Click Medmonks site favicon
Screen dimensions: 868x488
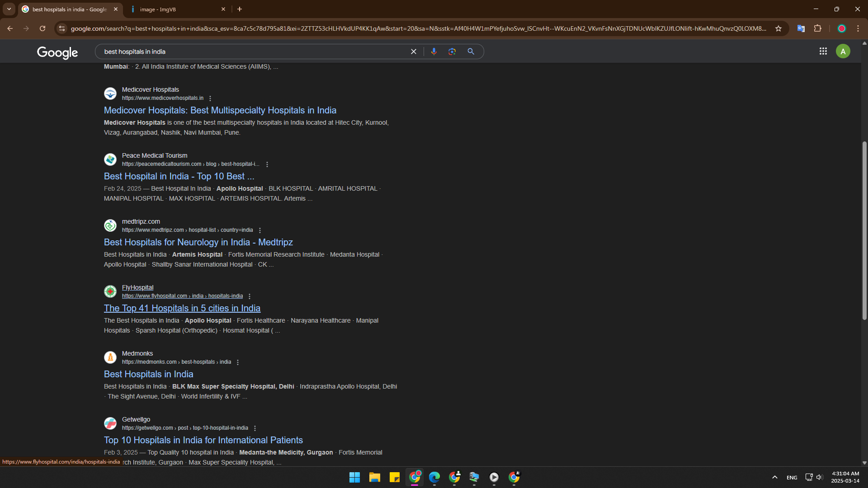[110, 357]
